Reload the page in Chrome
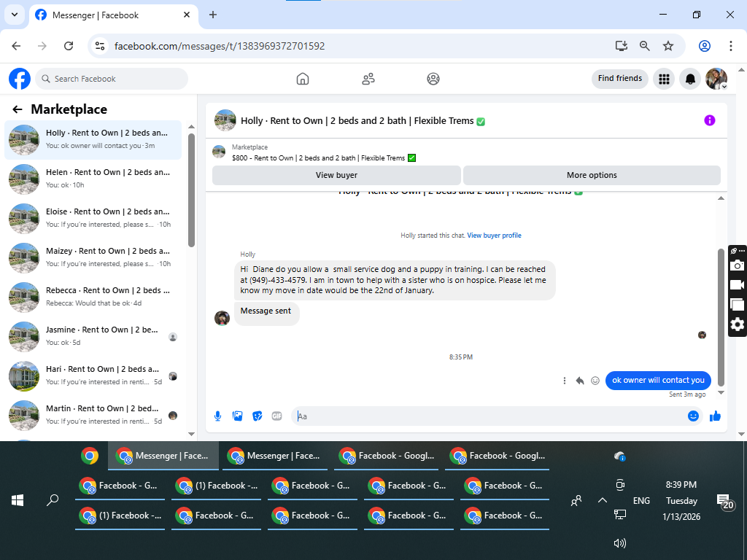This screenshot has width=747, height=560. pyautogui.click(x=69, y=46)
